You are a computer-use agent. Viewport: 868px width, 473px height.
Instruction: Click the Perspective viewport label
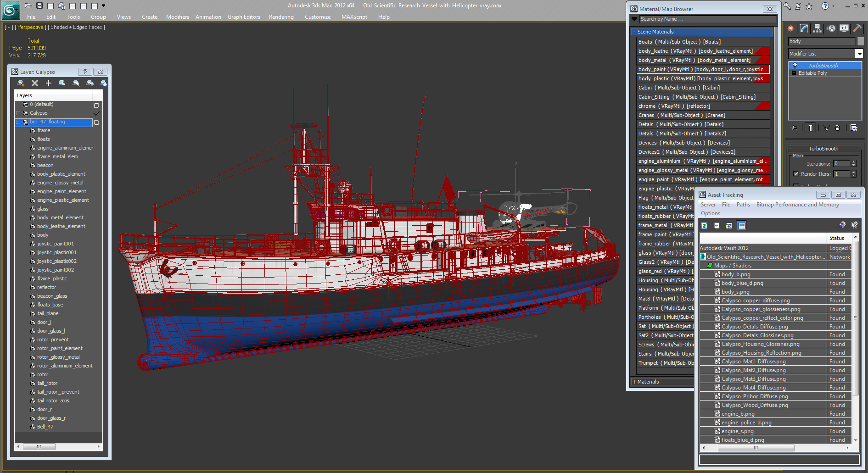[x=30, y=27]
